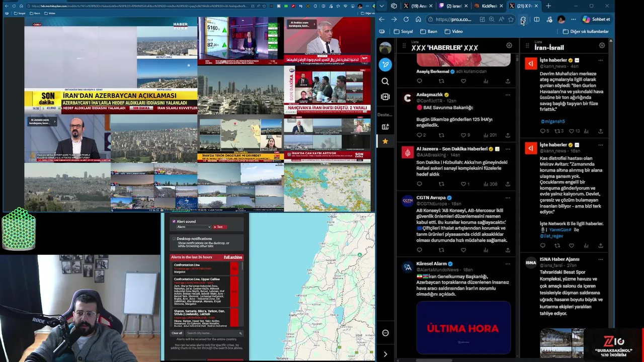Open the search icon in X Pro sidebar
644x362 pixels.
pos(385,81)
